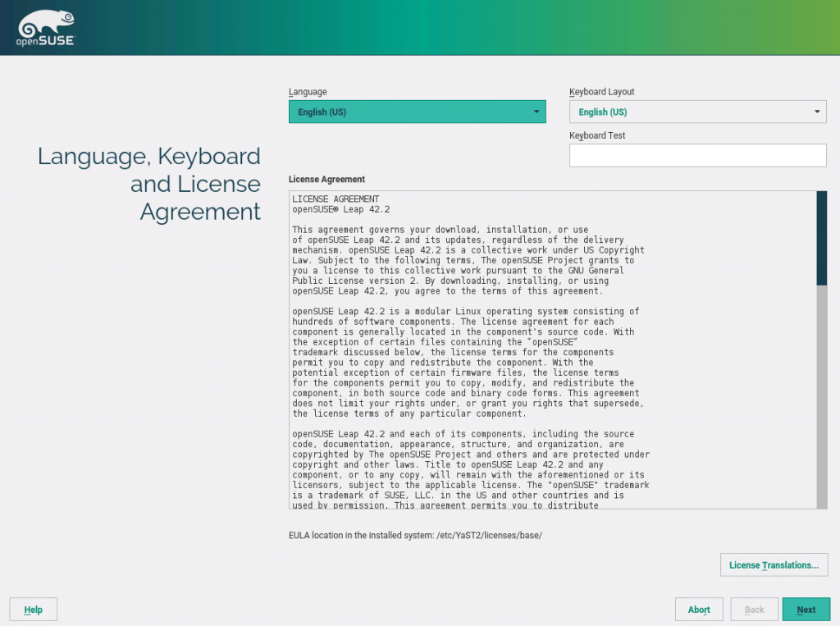Click Next to continue installation
Viewport: 840px width, 626px height.
[806, 609]
